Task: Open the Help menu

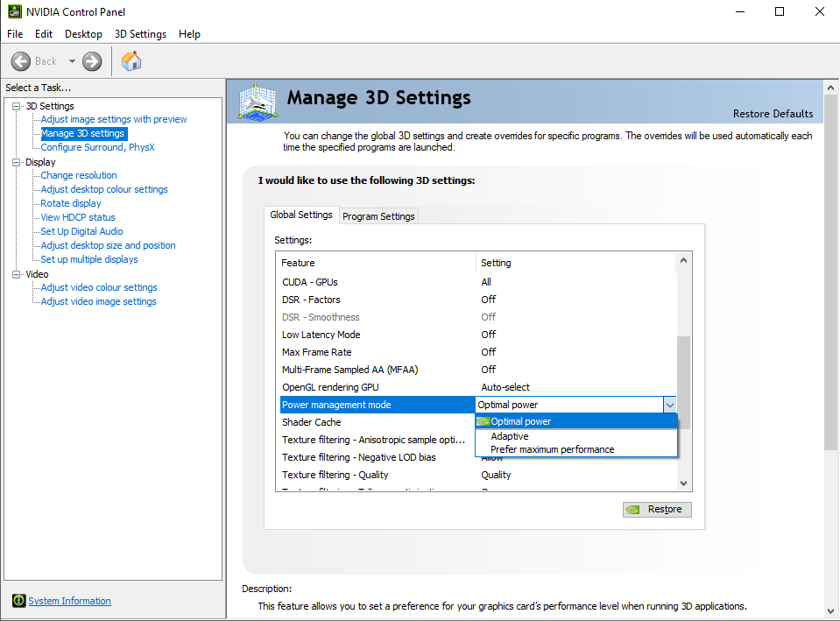Action: pos(190,34)
